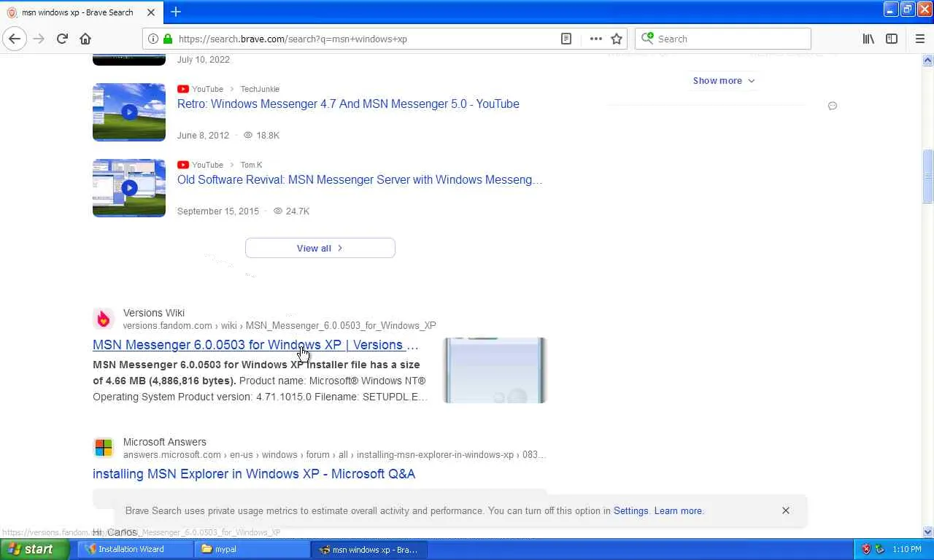The width and height of the screenshot is (934, 560).
Task: Open the browser home page
Action: click(85, 39)
